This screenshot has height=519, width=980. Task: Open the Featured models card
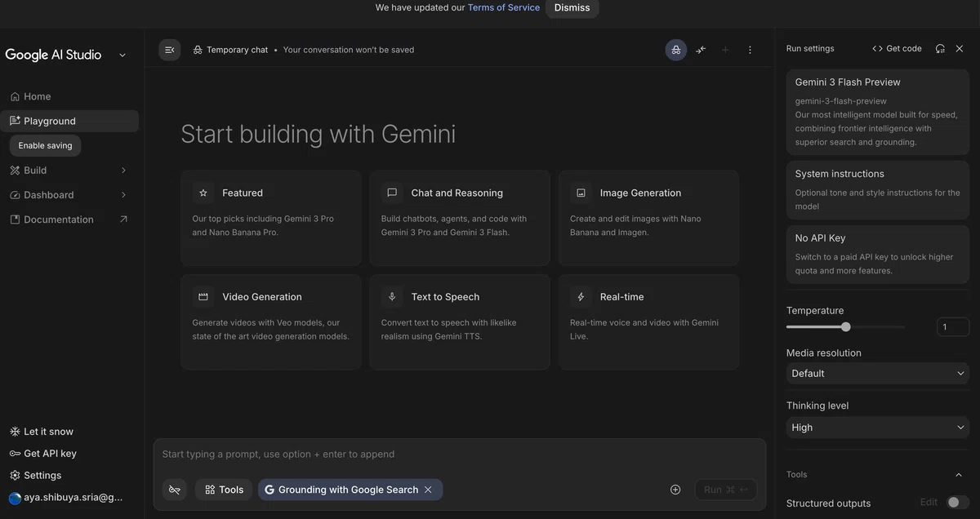click(271, 218)
